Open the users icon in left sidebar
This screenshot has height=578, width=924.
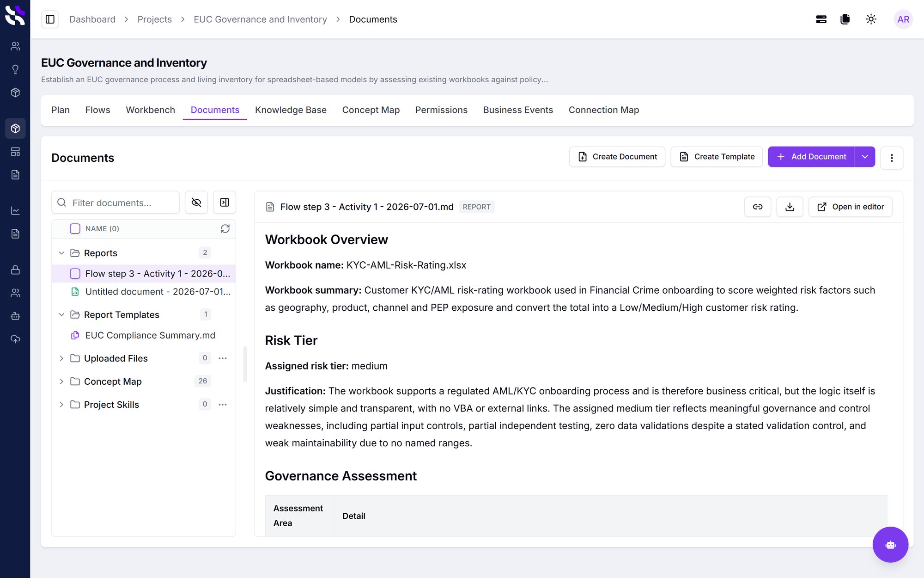[15, 46]
